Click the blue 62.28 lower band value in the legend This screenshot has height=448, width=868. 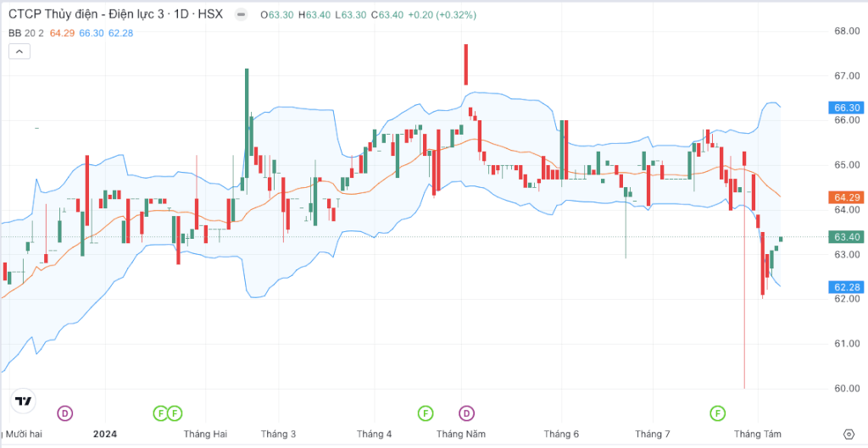click(120, 33)
